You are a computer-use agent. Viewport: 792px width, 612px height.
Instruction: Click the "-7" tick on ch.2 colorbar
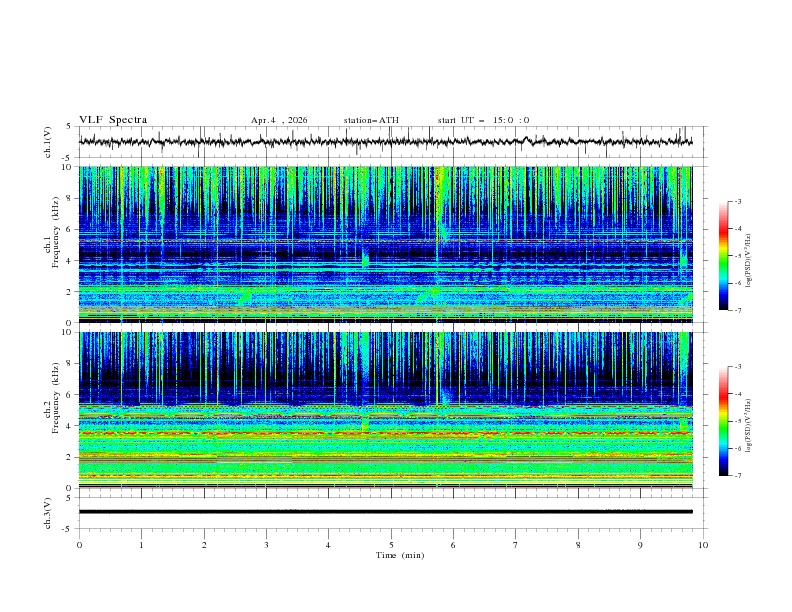tap(737, 476)
